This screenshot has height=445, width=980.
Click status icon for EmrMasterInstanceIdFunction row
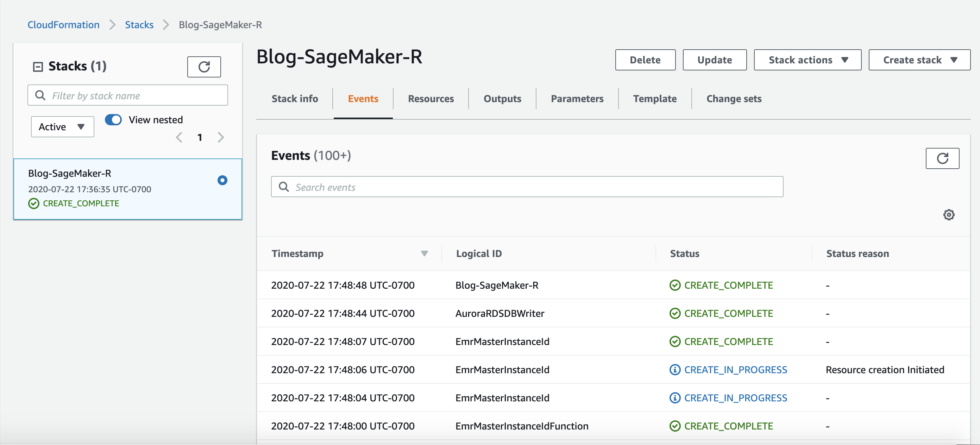pos(675,426)
